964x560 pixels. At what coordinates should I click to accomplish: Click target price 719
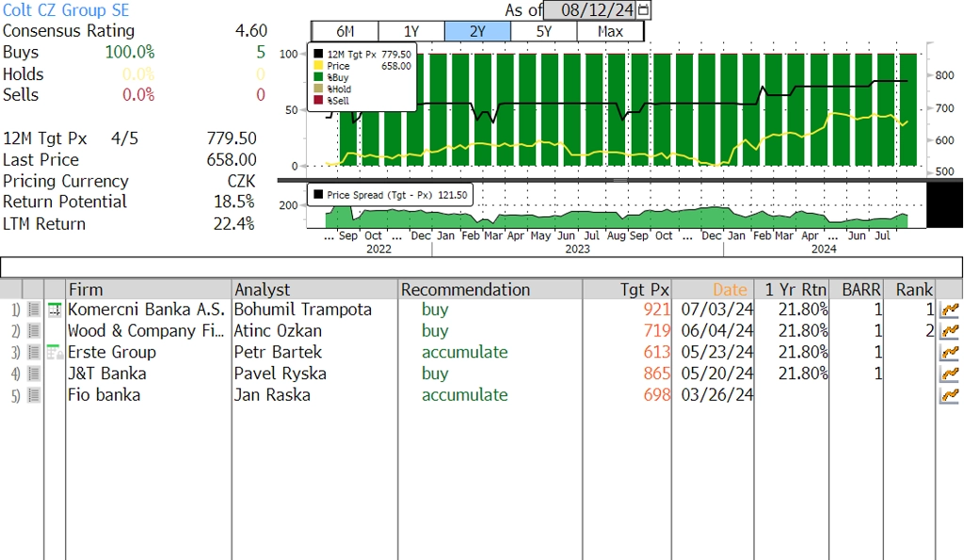(x=656, y=330)
